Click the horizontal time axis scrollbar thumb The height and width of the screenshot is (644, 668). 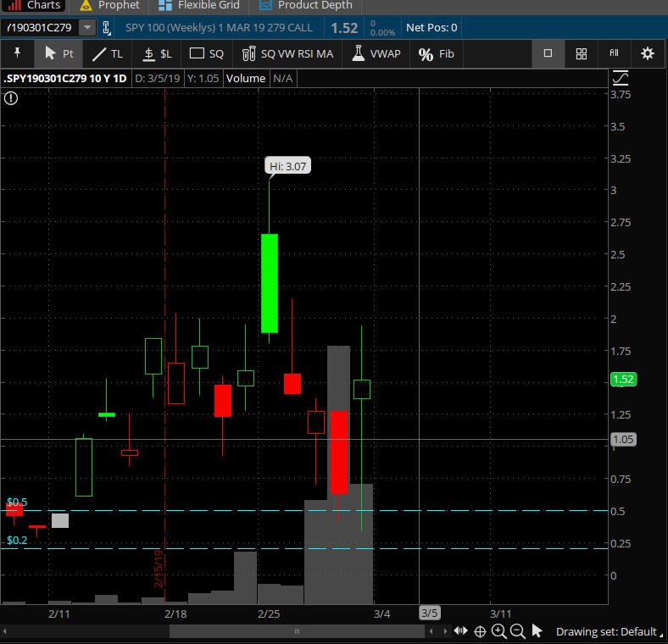pos(297,631)
